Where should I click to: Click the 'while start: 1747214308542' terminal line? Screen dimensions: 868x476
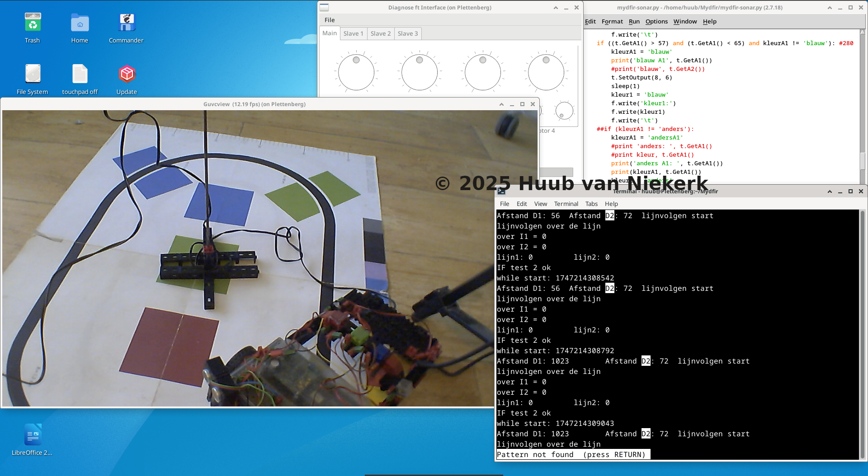click(x=555, y=278)
